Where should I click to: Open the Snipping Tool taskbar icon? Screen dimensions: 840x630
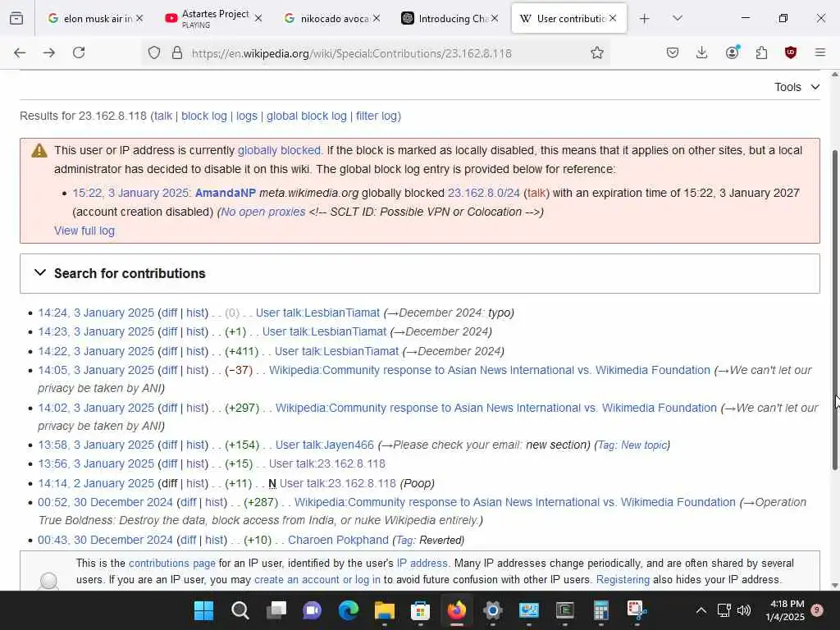(637, 610)
